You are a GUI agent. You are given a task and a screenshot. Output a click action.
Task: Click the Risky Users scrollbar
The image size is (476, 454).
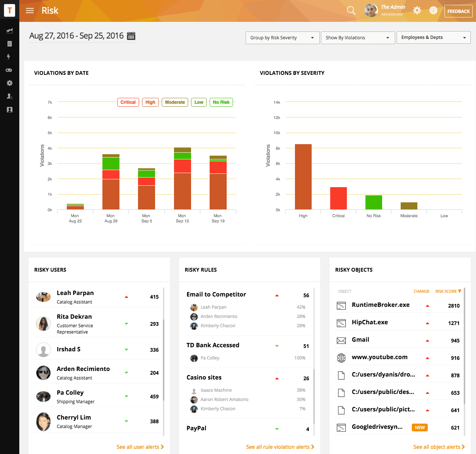[x=164, y=359]
